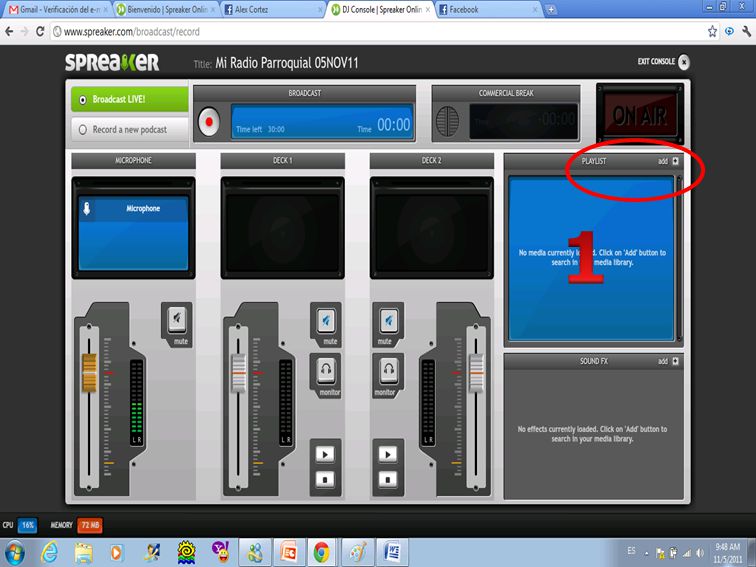Click the Exit Console close icon

point(684,62)
